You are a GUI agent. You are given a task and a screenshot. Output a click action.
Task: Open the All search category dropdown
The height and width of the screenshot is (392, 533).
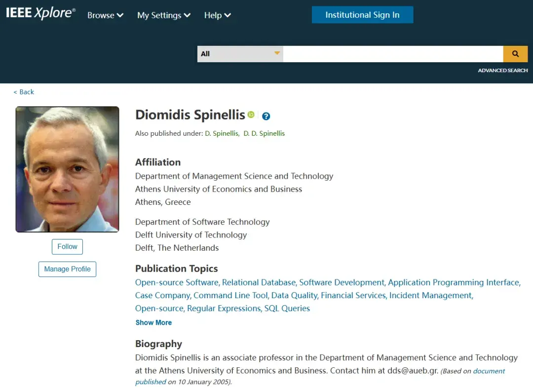pos(240,54)
